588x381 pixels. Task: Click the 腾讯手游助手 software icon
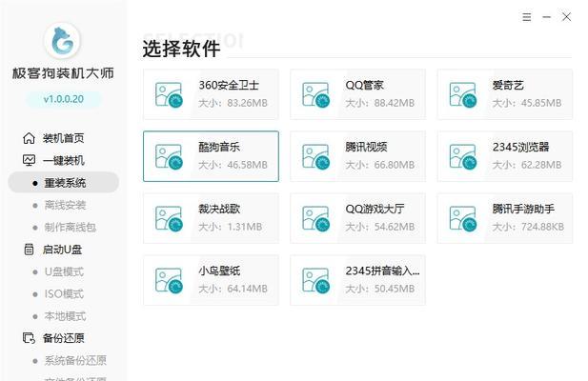pyautogui.click(x=463, y=218)
